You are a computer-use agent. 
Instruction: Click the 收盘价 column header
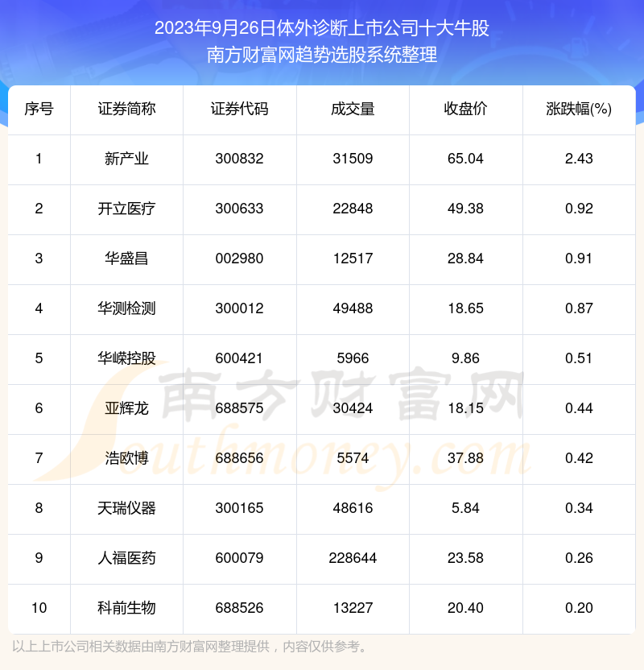point(465,109)
